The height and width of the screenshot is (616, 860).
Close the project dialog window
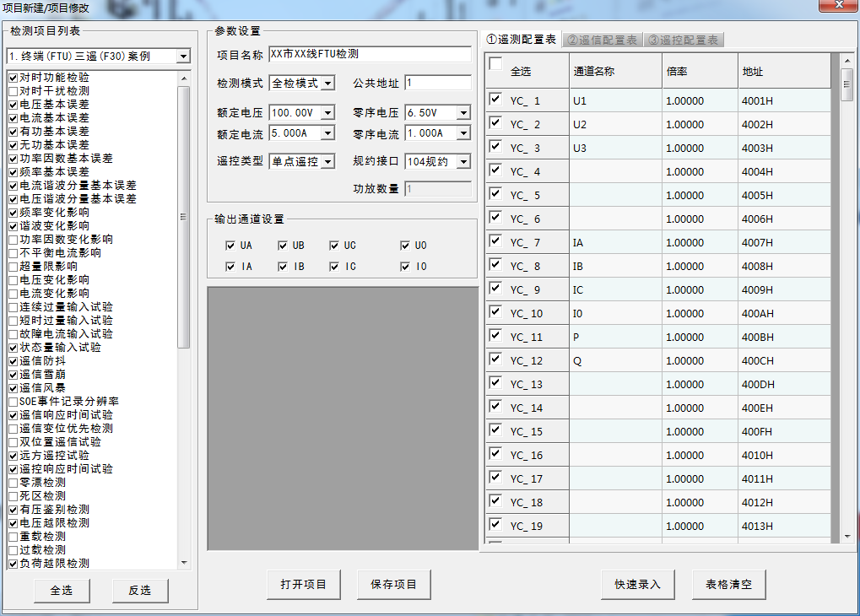(x=839, y=6)
